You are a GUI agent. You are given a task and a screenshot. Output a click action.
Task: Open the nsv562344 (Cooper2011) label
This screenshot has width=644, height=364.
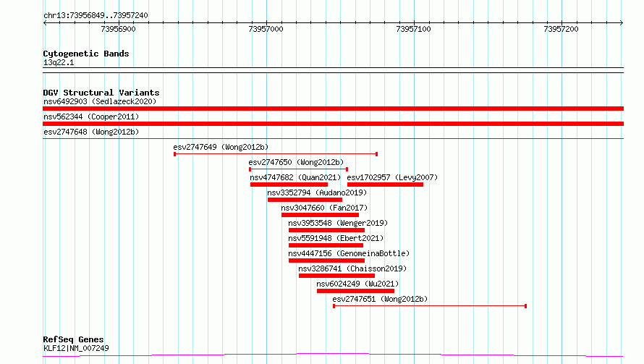click(x=91, y=117)
